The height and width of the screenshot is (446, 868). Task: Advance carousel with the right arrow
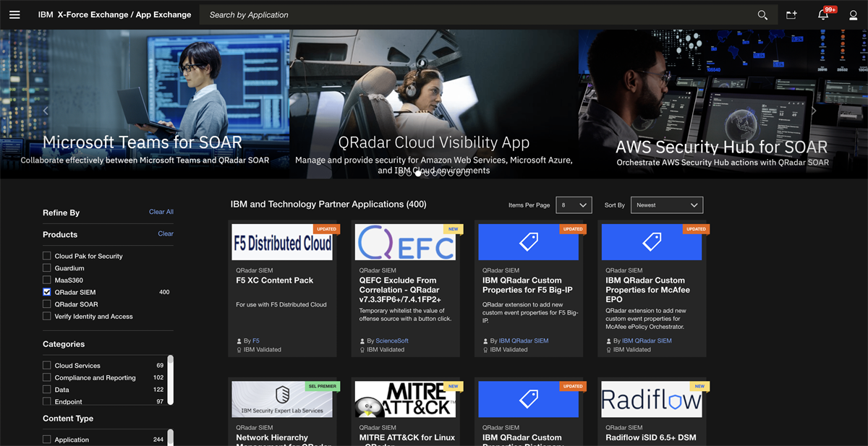(x=813, y=110)
